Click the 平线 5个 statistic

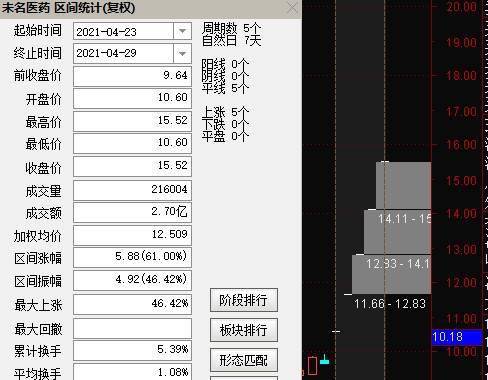(225, 88)
